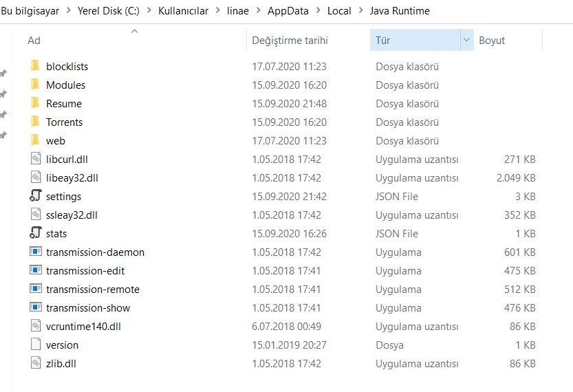Select the transmission-remote application icon
This screenshot has height=392, width=573.
click(x=36, y=289)
